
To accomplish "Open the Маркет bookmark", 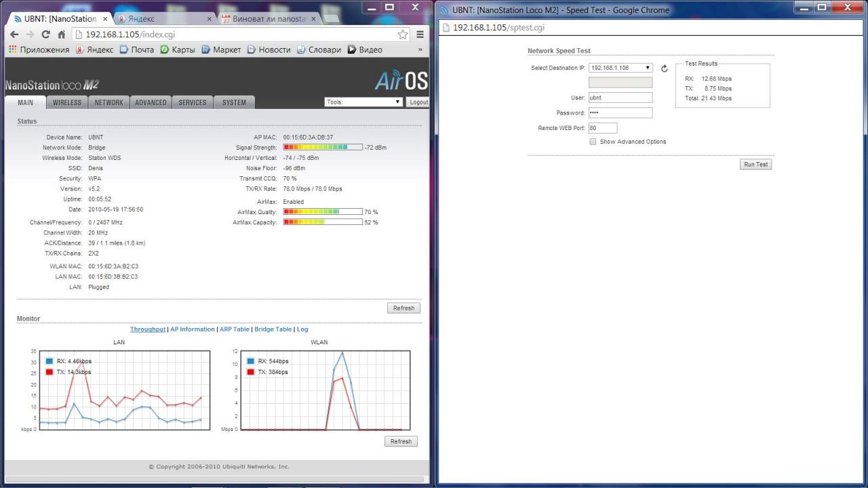I will [x=221, y=49].
